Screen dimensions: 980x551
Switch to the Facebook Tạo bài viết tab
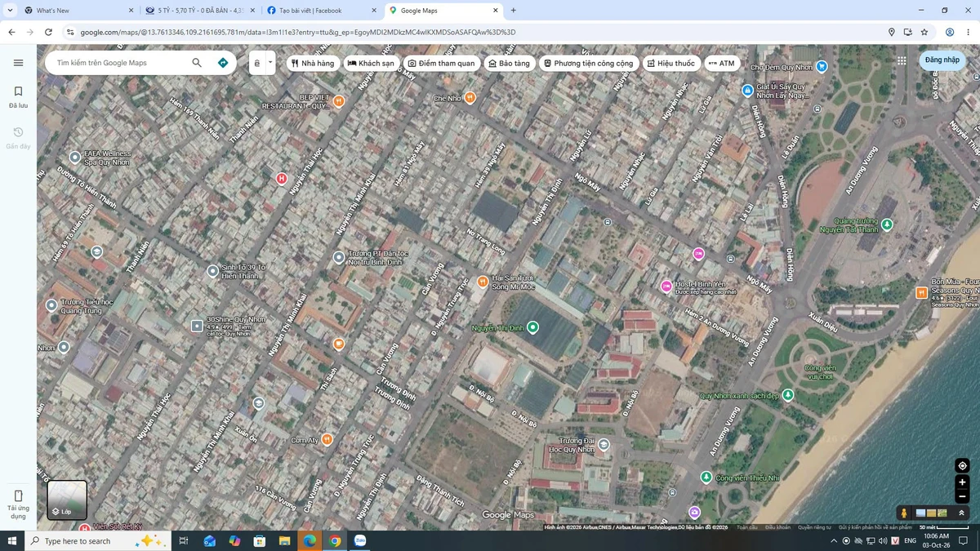[323, 11]
